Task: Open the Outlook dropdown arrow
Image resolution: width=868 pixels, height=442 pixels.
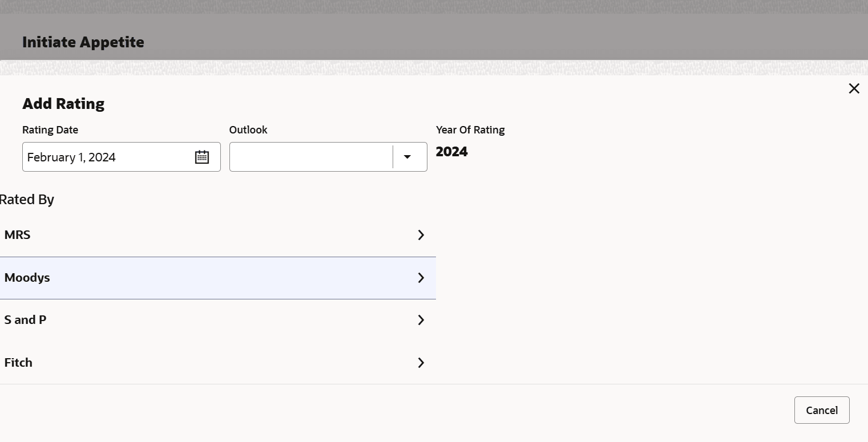Action: (407, 157)
